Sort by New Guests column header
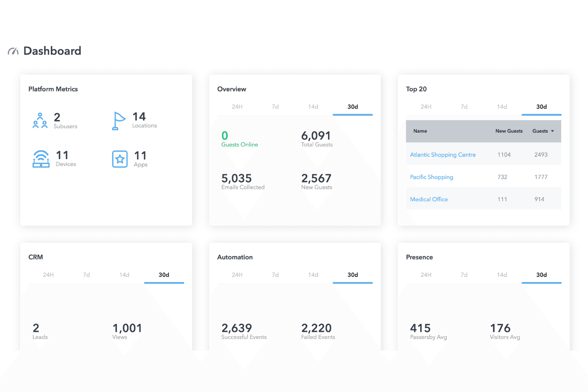The height and width of the screenshot is (392, 588). point(509,131)
